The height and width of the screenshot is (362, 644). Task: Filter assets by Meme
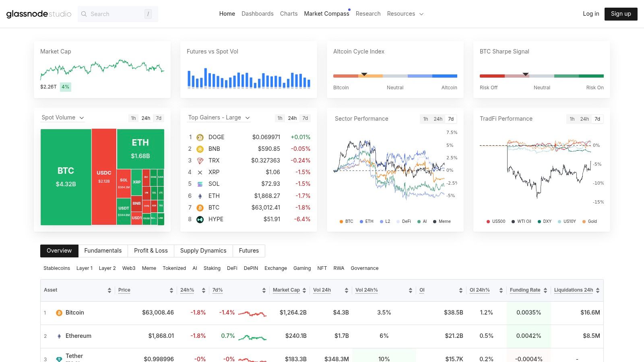click(149, 268)
